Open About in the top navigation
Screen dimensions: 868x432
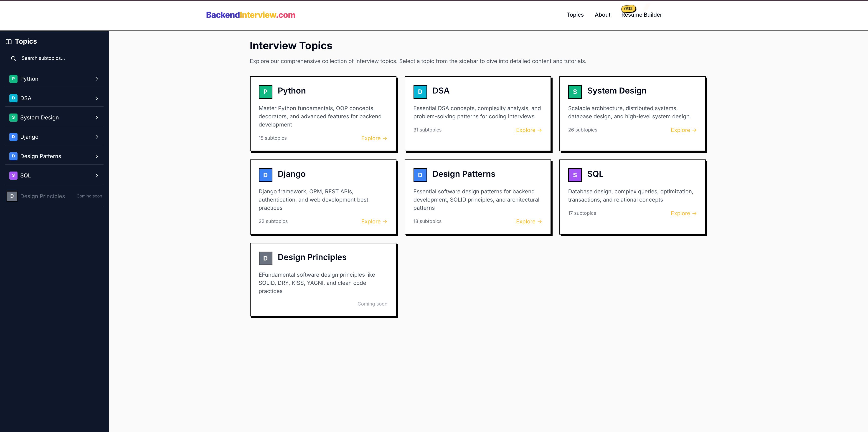pos(602,15)
